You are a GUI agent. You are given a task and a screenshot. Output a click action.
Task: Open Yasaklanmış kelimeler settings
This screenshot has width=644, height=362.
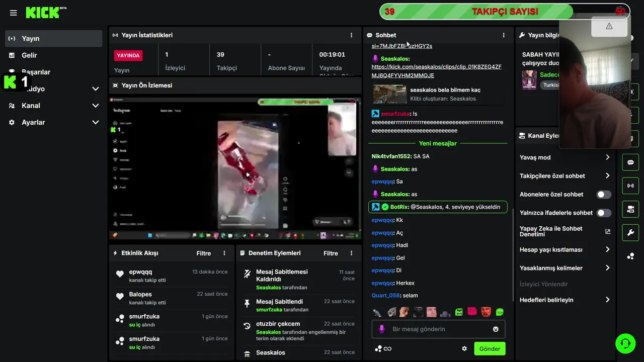point(565,268)
